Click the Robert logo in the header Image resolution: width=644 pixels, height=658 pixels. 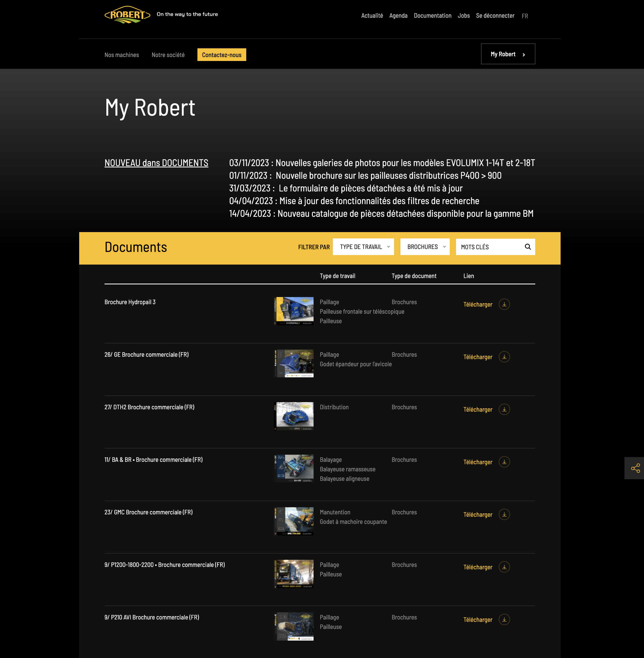tap(127, 15)
